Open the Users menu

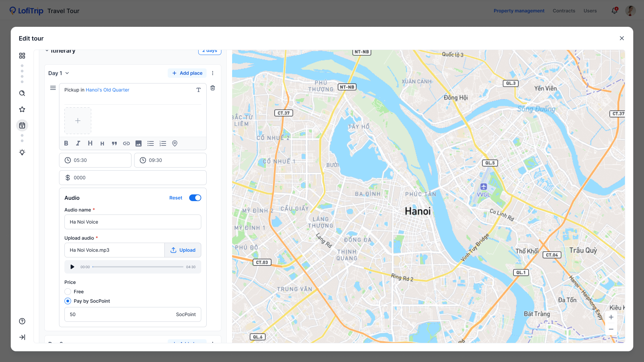(x=590, y=11)
